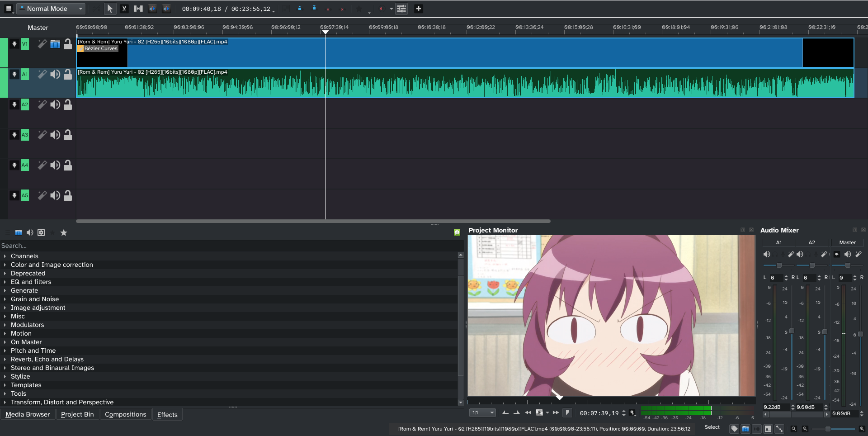Mute the A5 audio track
Screen dimensions: 868x436
coord(55,195)
